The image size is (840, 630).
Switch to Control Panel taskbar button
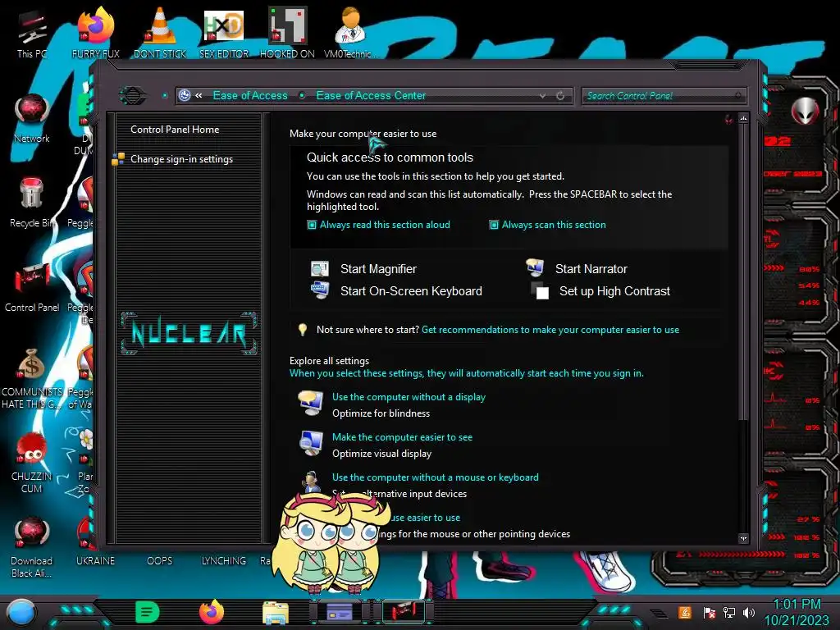coord(404,611)
